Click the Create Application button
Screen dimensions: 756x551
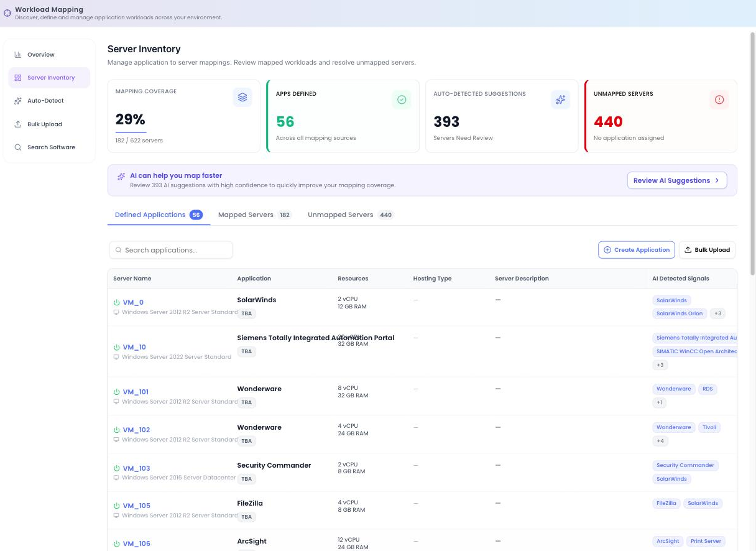(x=637, y=250)
